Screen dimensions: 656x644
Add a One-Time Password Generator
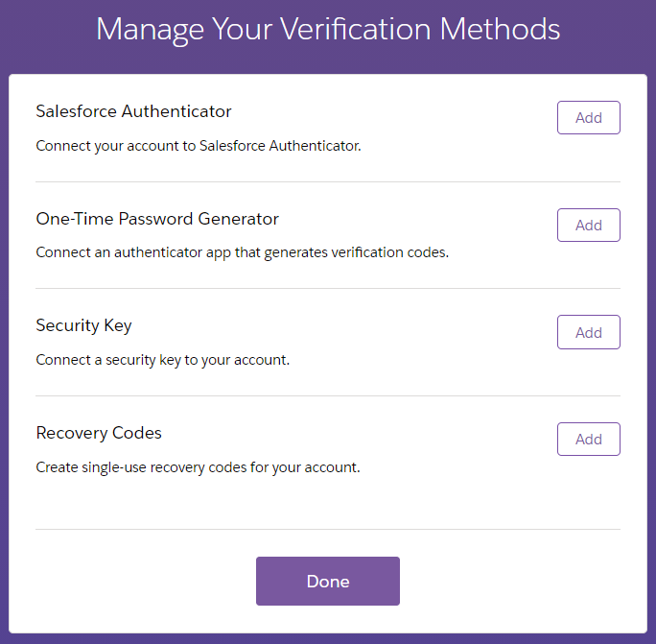(588, 225)
